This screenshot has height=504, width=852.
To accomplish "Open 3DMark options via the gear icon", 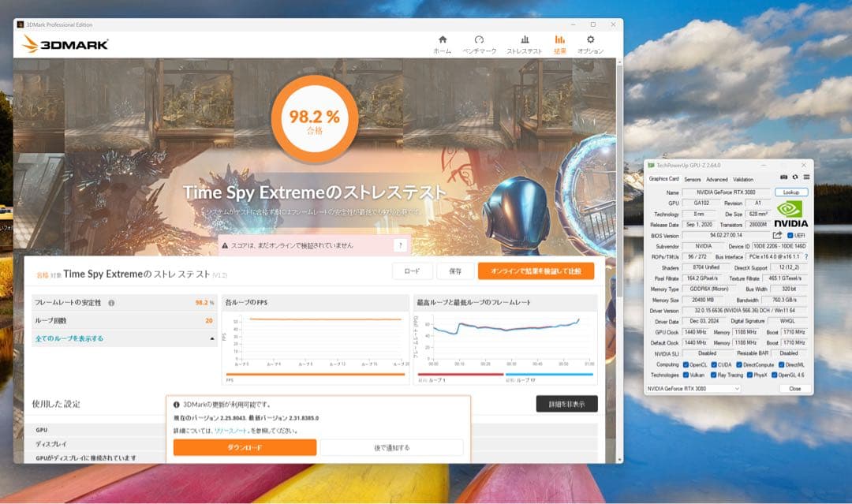I will coord(590,39).
